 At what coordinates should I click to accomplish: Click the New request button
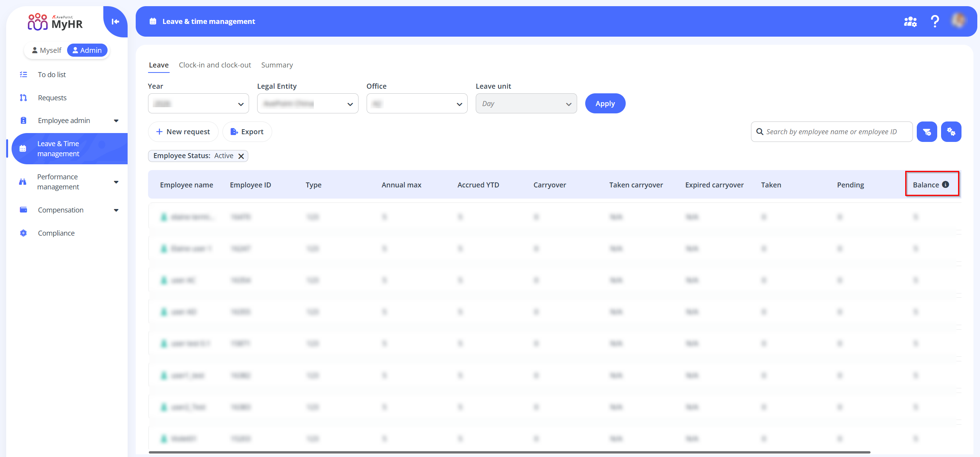pyautogui.click(x=183, y=132)
